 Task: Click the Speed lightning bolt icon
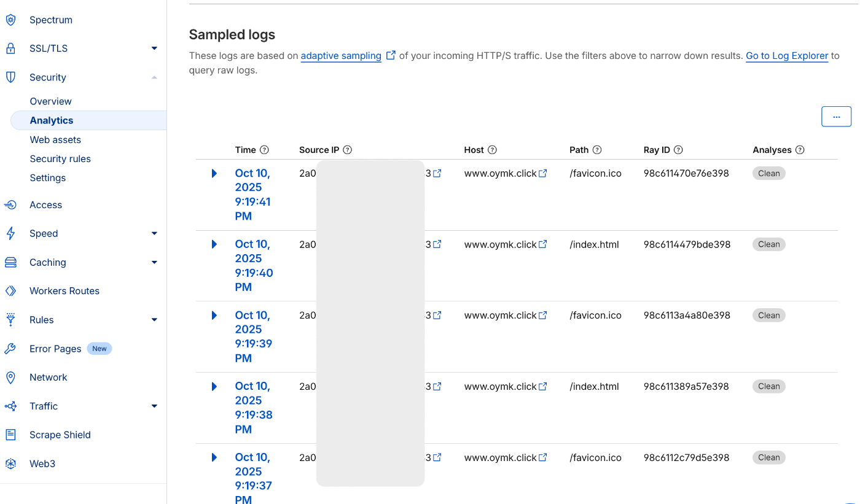click(10, 233)
